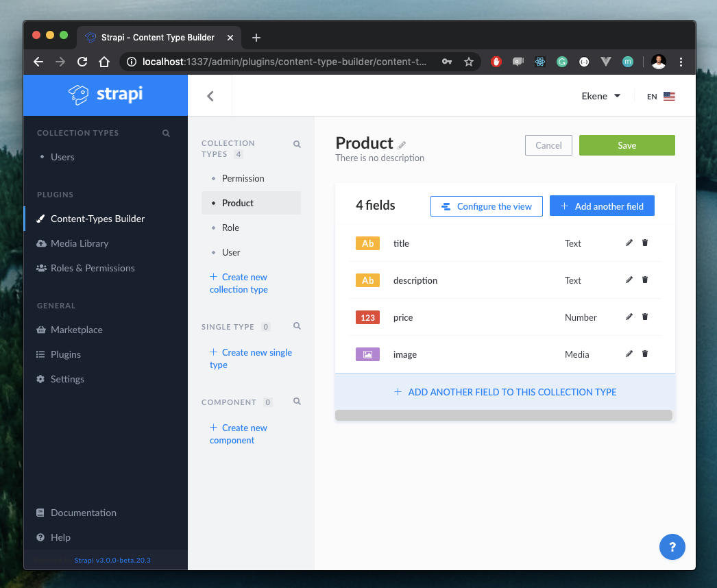Viewport: 717px width, 588px height.
Task: Click the pencil icon beside Product heading
Action: [x=402, y=143]
